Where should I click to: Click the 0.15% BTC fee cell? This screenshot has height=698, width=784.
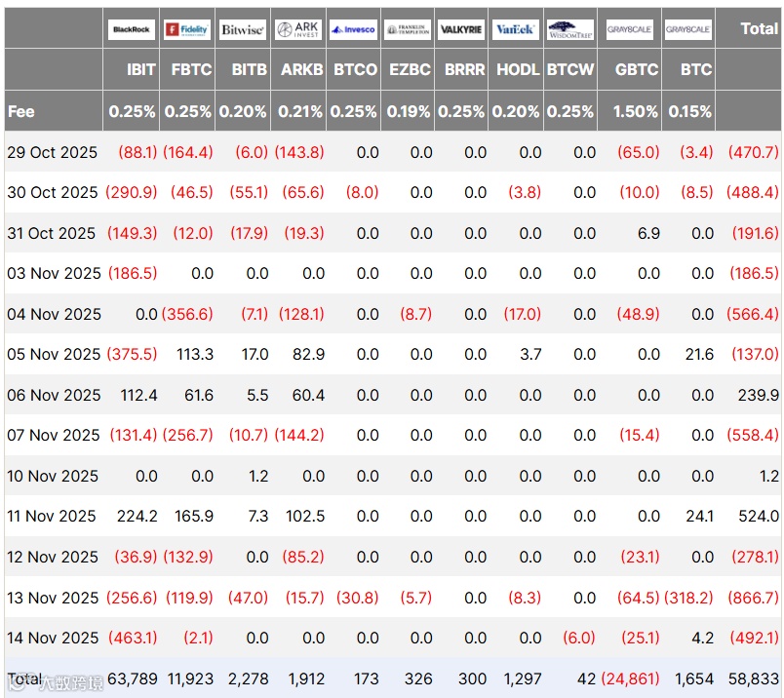[690, 111]
